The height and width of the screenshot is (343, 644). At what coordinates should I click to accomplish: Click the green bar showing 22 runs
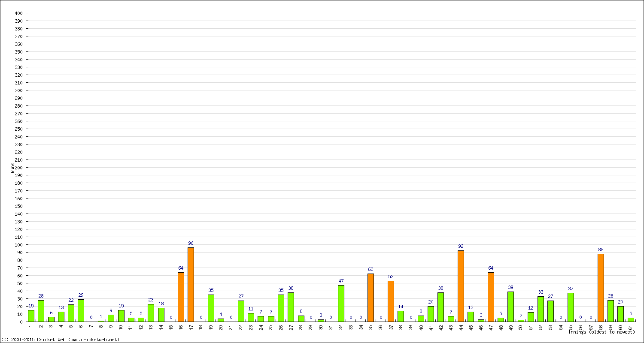coord(71,313)
